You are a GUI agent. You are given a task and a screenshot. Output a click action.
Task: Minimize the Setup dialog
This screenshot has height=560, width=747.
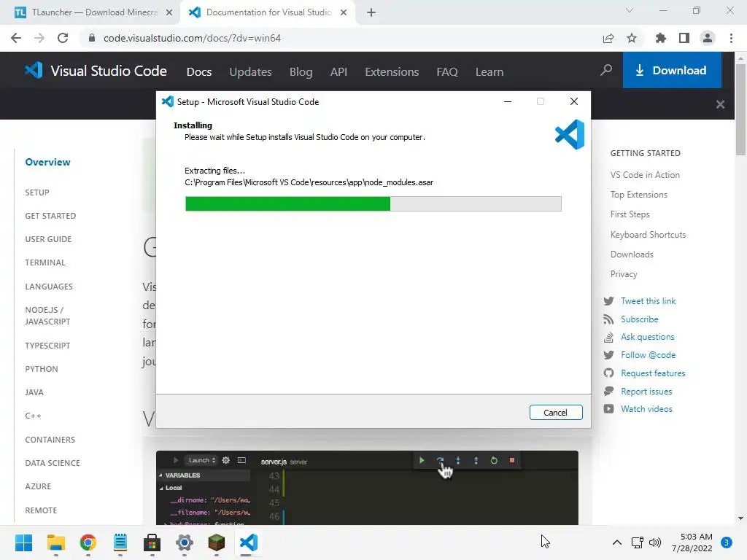point(508,101)
